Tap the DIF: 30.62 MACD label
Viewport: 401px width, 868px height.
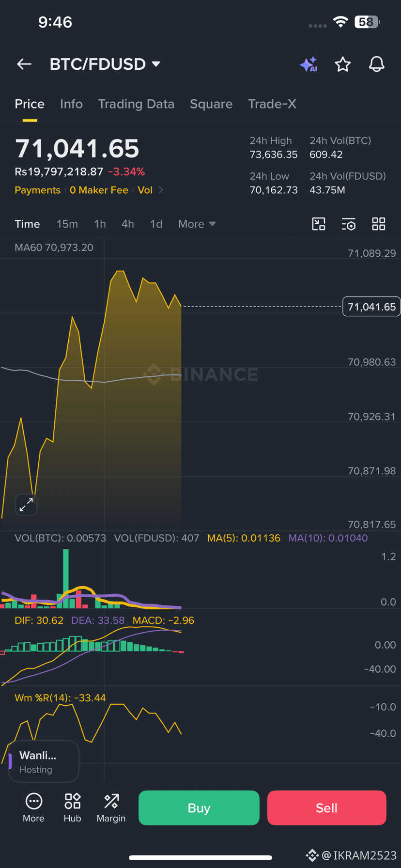pyautogui.click(x=39, y=620)
